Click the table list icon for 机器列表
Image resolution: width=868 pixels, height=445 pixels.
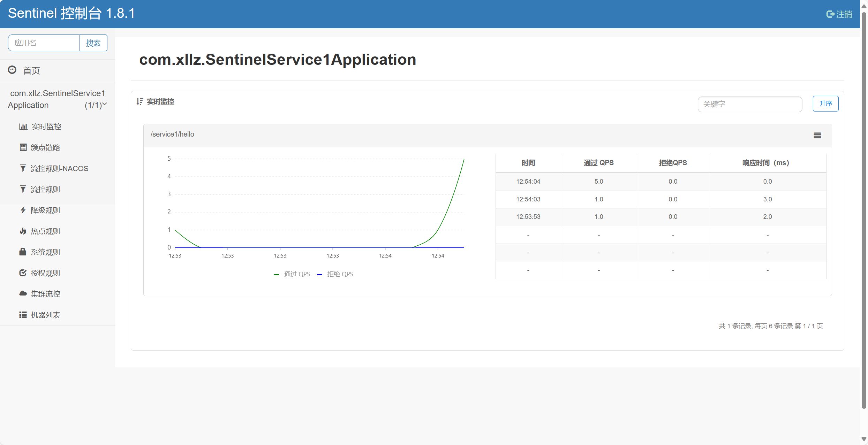coord(23,315)
